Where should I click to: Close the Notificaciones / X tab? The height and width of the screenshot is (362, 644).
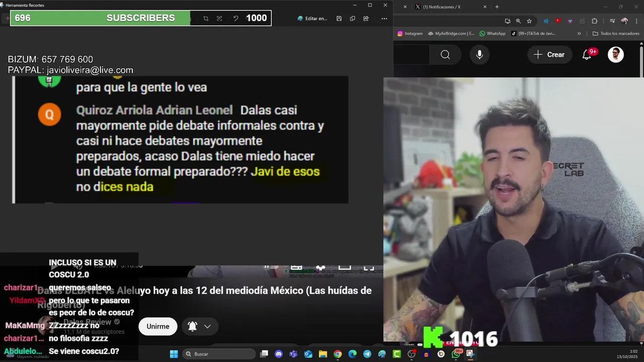485,7
